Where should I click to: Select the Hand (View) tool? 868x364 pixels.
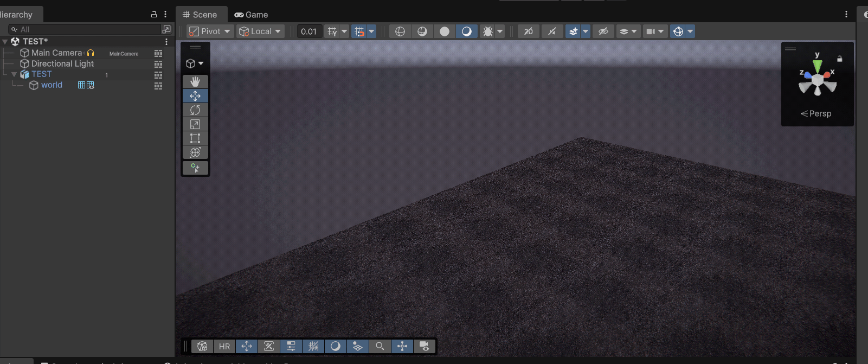[195, 81]
